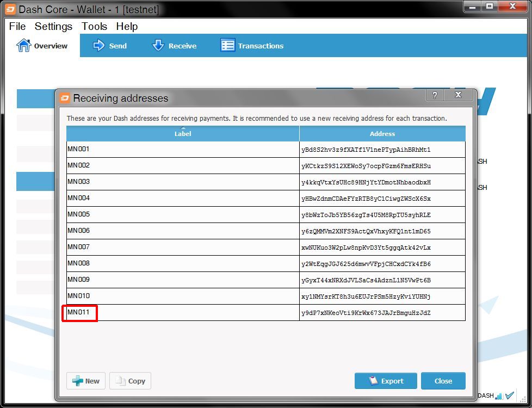Click the pages icon on Copy
The image size is (532, 408).
coord(120,381)
